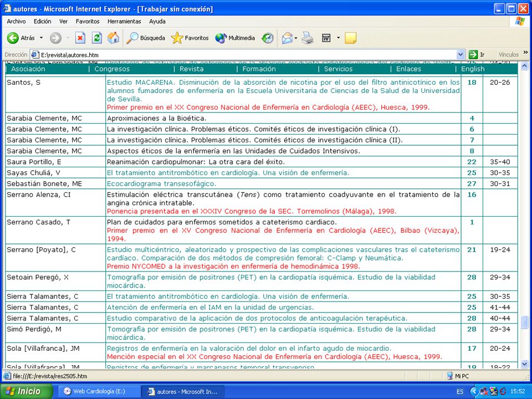Screen dimensions: 532x399
Task: Open the Favoritos star panel in the toolbar
Action: [x=190, y=38]
